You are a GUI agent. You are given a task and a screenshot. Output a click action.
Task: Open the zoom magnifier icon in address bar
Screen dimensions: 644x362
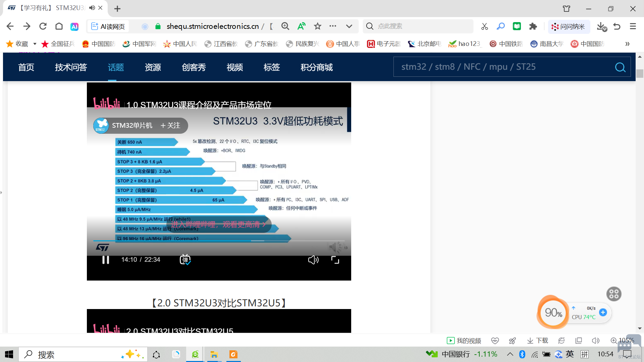click(x=285, y=26)
